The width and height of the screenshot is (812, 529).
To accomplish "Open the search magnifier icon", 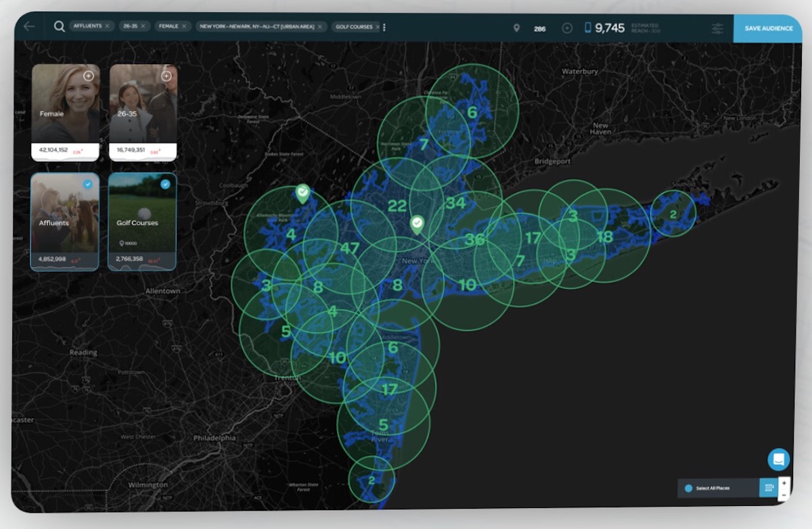I will (58, 28).
